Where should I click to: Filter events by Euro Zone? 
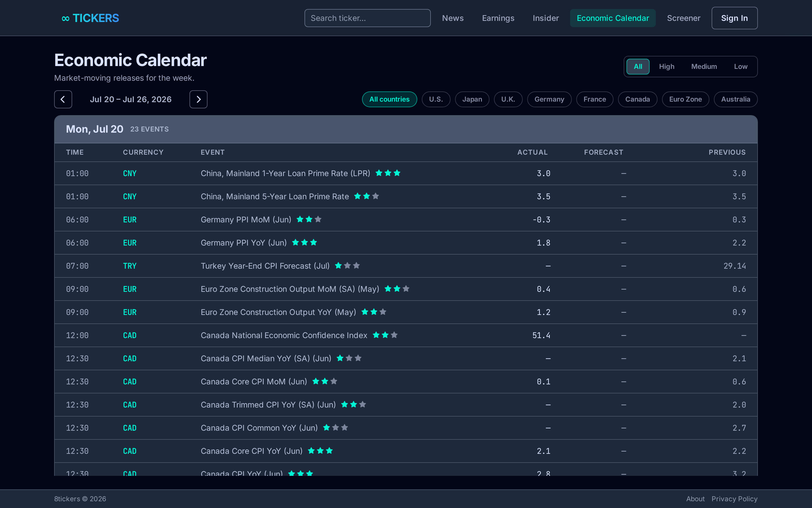(x=685, y=99)
